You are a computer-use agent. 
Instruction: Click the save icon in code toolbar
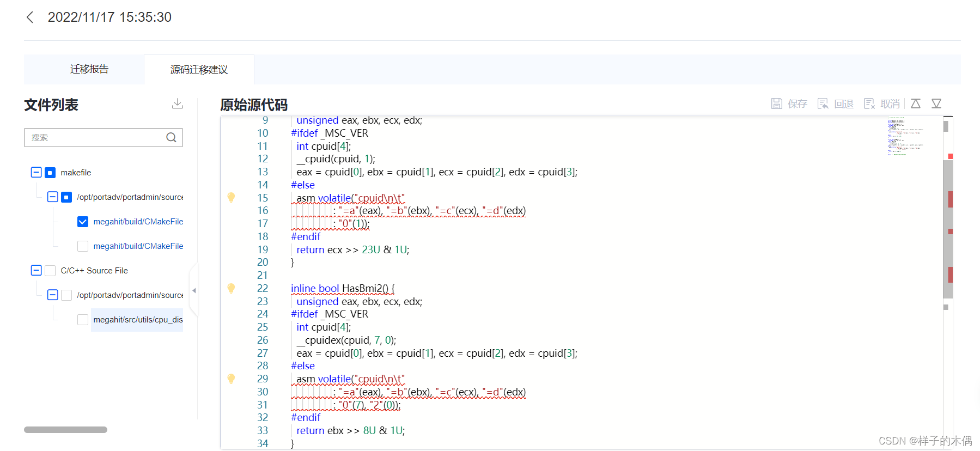[x=777, y=103]
